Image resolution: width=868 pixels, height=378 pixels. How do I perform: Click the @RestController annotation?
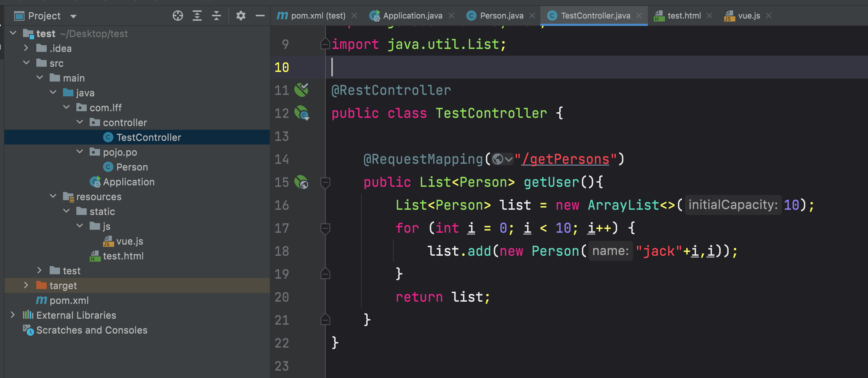click(x=391, y=90)
